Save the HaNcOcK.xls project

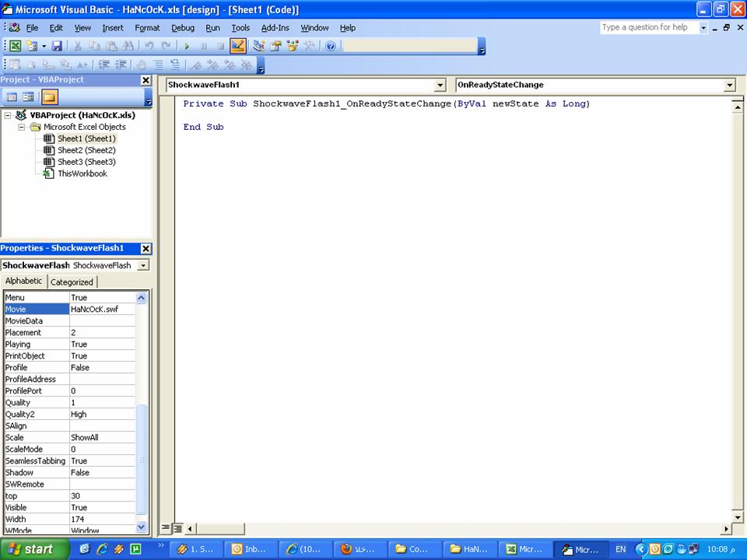point(57,46)
